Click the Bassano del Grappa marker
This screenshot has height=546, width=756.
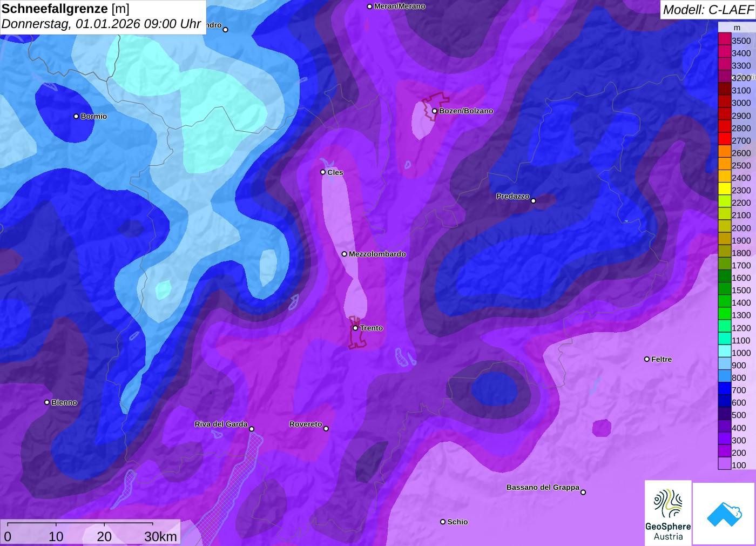point(583,492)
